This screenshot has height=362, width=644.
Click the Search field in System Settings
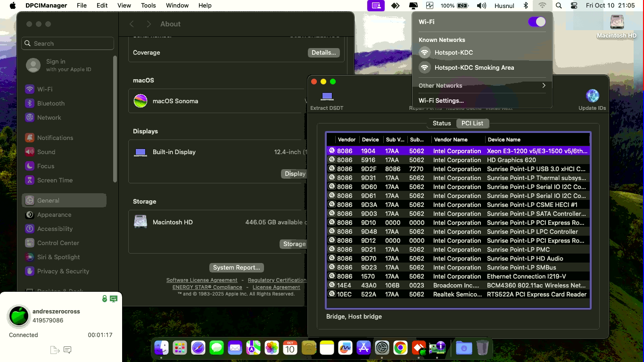tap(68, 43)
